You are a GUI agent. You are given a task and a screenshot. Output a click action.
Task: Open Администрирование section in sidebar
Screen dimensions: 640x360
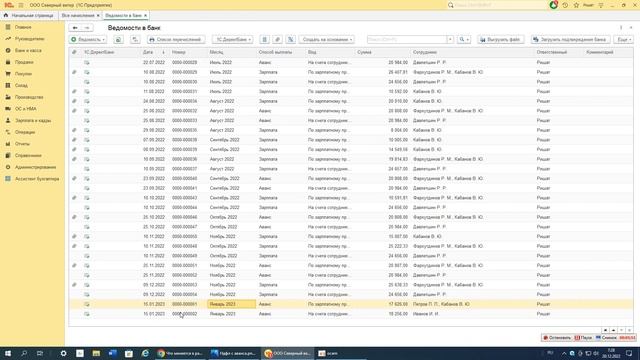[35, 167]
